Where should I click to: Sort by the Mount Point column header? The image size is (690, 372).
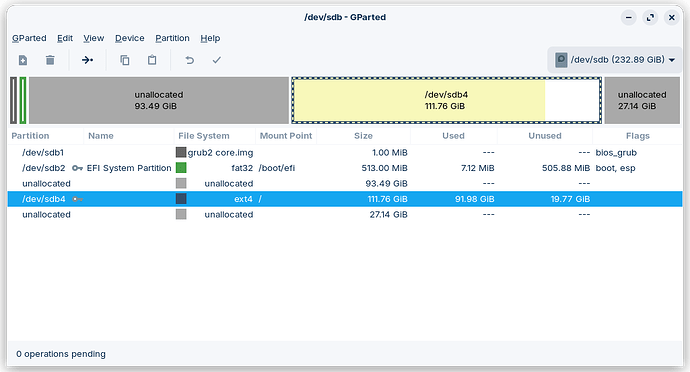click(x=286, y=136)
